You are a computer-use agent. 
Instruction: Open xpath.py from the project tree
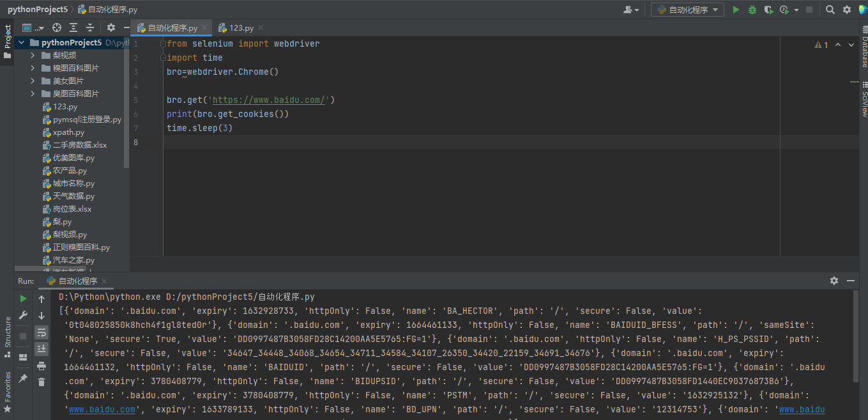click(68, 132)
